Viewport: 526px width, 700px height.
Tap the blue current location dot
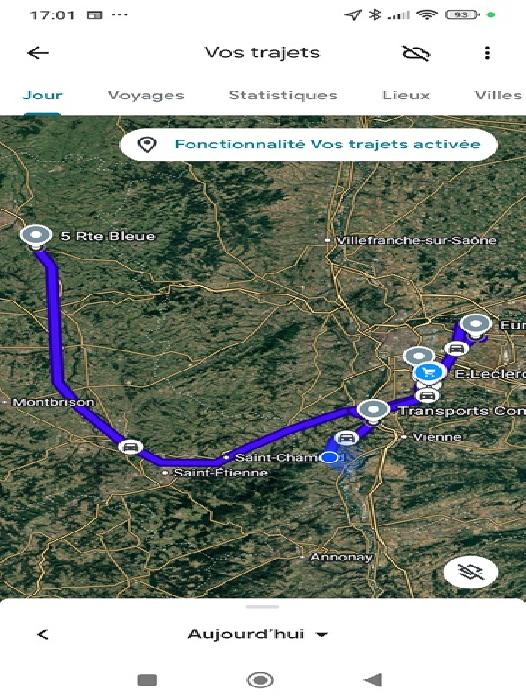pyautogui.click(x=330, y=458)
